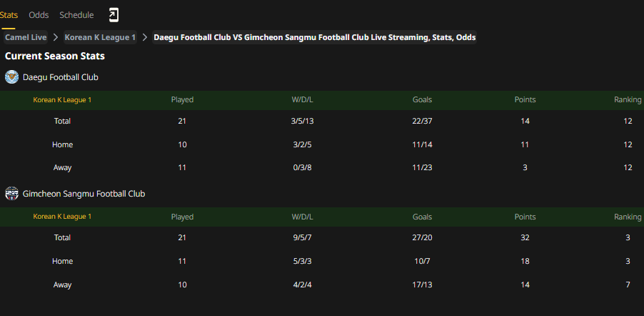644x316 pixels.
Task: Open the Odds tab
Action: pos(39,15)
